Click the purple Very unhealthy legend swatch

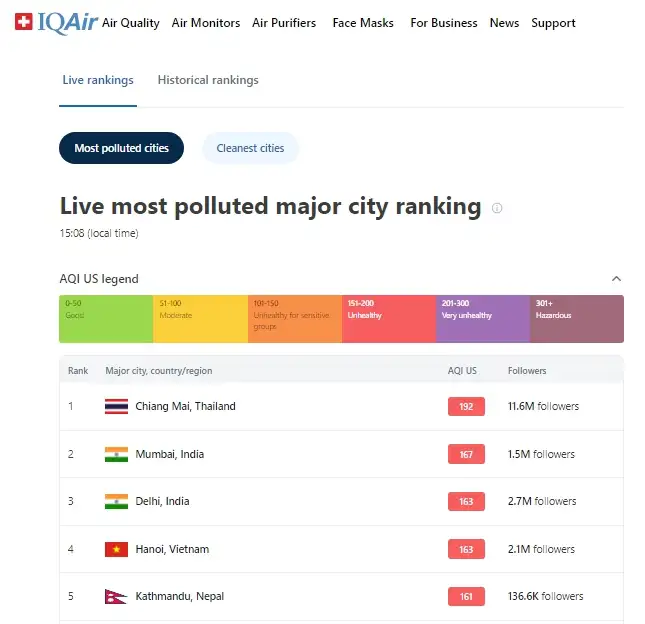[x=482, y=319]
